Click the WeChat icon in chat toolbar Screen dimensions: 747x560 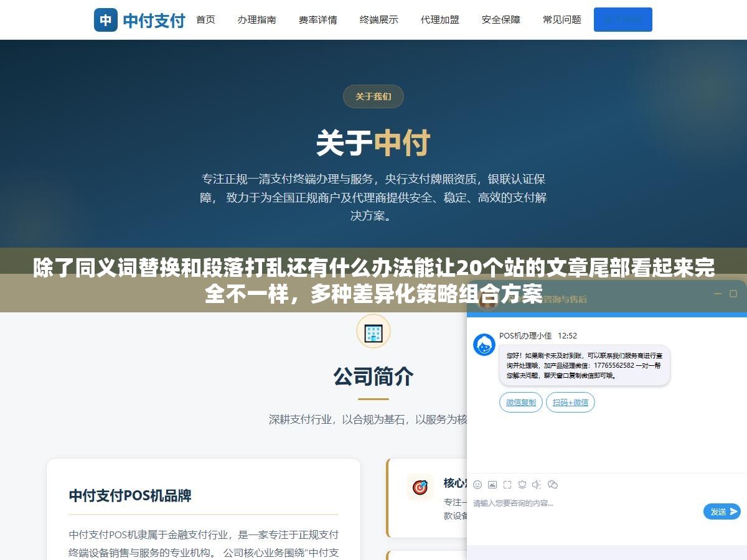coord(553,485)
